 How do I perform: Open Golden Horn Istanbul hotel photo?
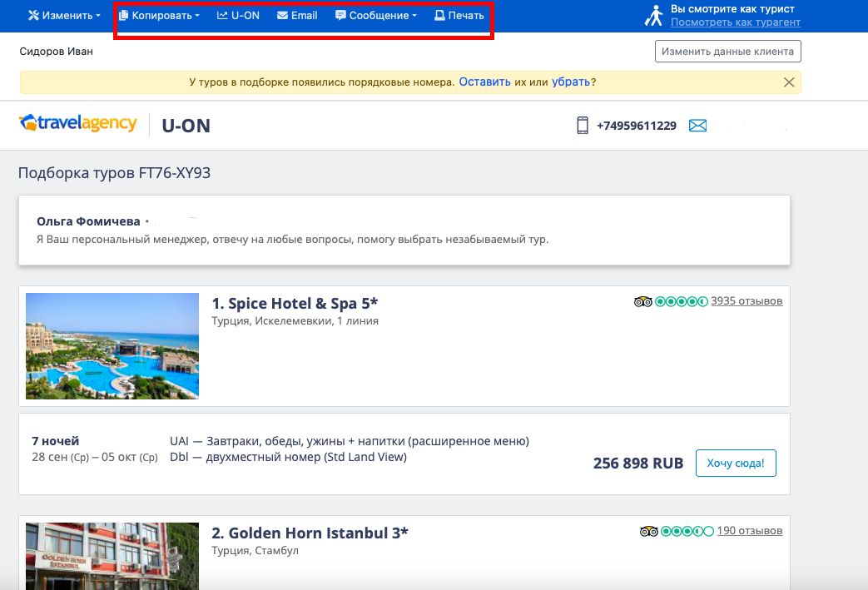coord(112,556)
